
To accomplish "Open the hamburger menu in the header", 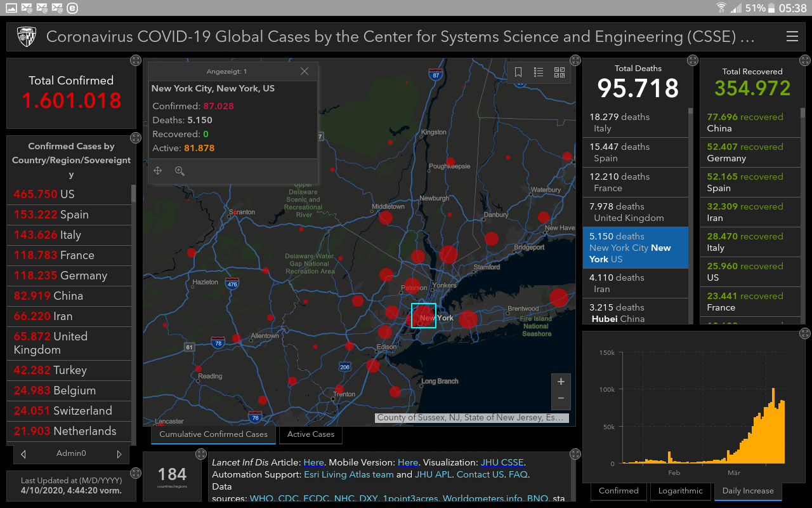I will click(792, 37).
